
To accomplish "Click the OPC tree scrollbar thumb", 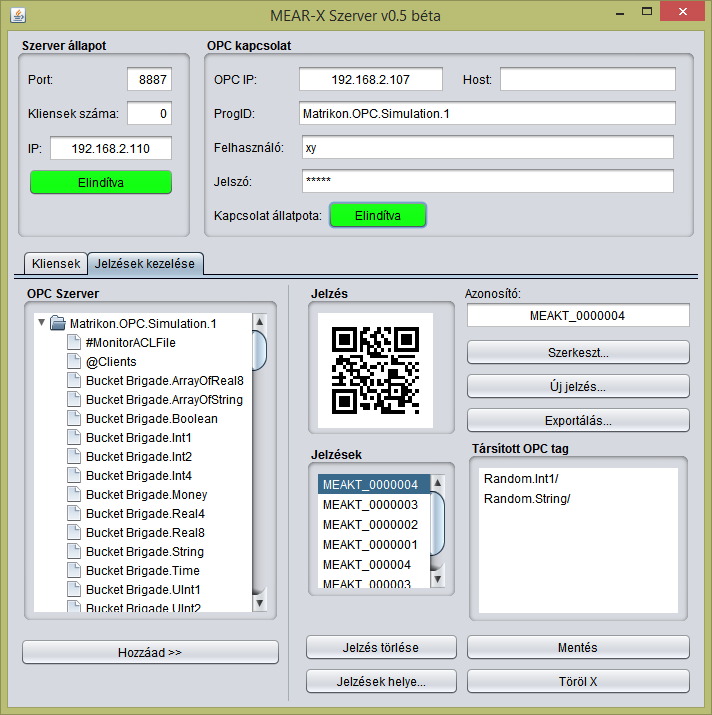I will coord(260,350).
